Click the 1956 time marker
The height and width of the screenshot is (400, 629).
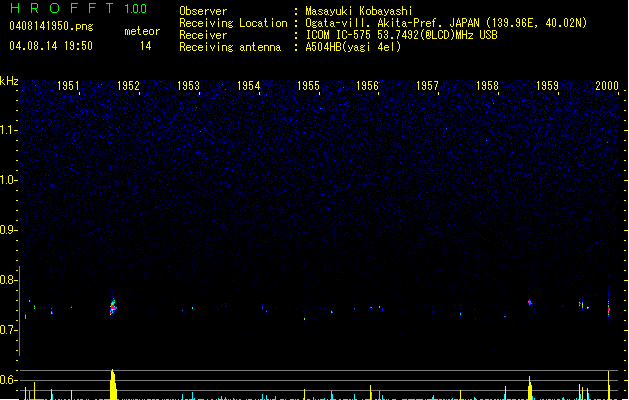point(367,85)
